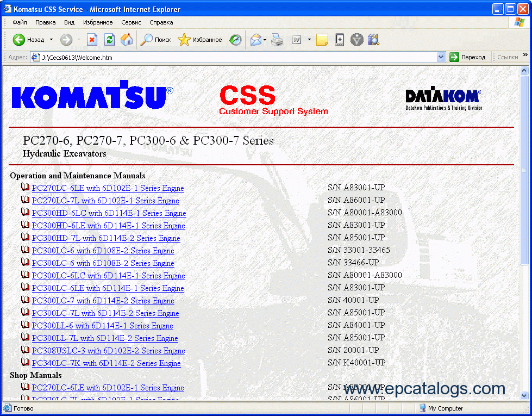Open the Правка menu

[x=46, y=22]
